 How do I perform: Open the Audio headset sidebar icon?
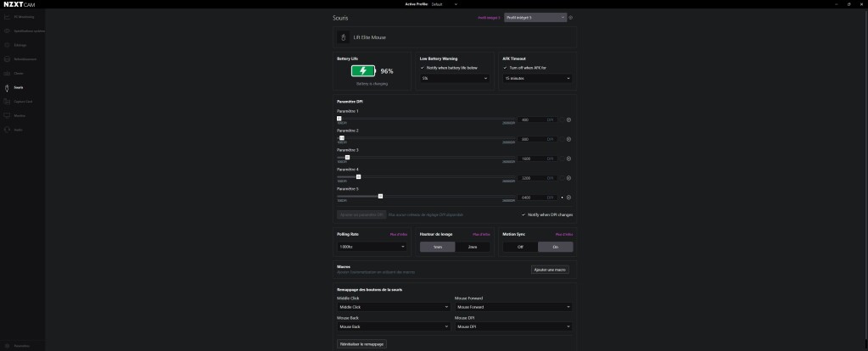tap(7, 130)
